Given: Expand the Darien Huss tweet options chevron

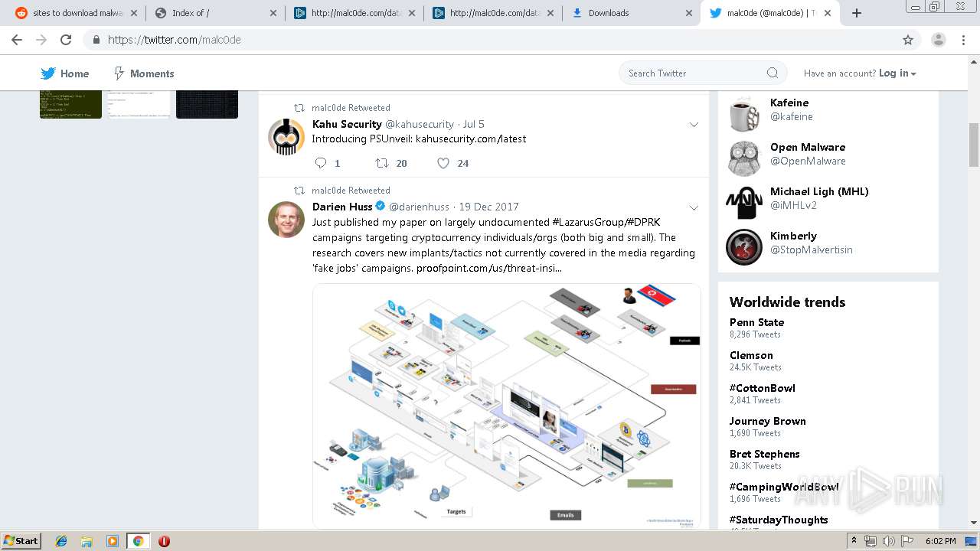Looking at the screenshot, I should [694, 207].
